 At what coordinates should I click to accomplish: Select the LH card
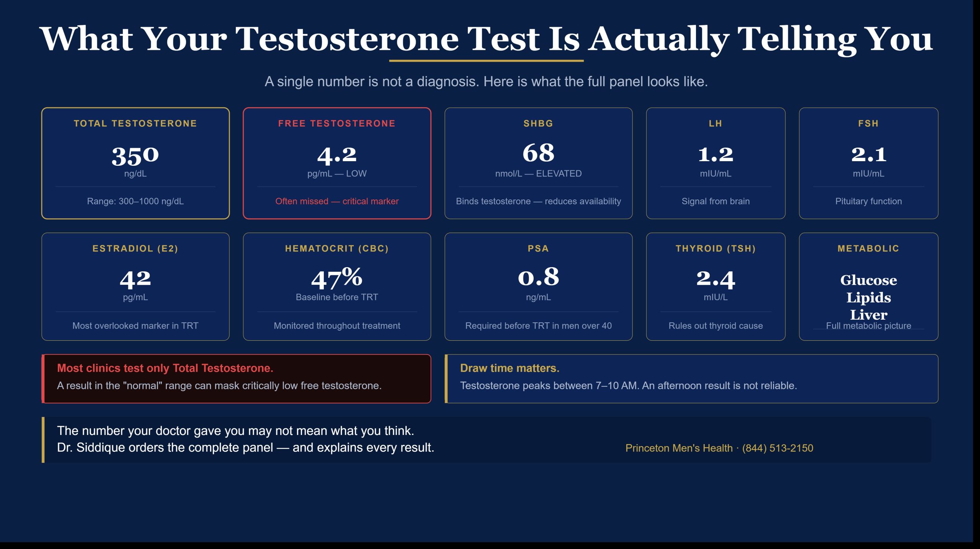[x=715, y=163]
